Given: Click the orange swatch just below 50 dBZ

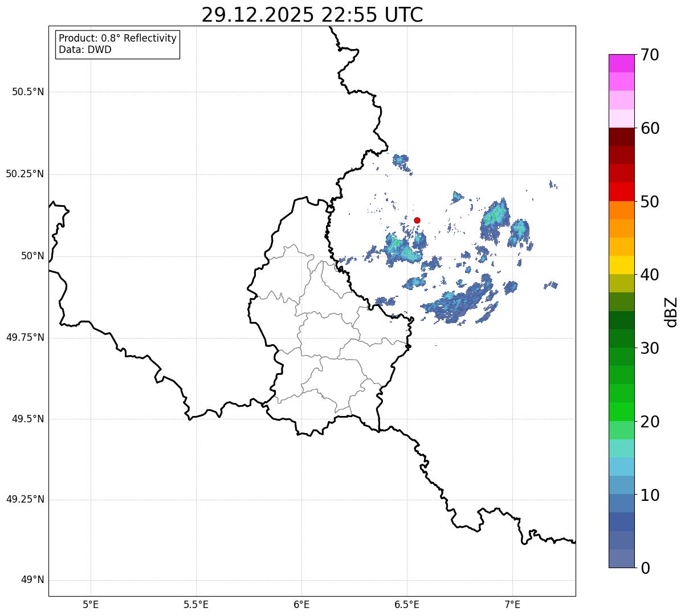Looking at the screenshot, I should 622,210.
